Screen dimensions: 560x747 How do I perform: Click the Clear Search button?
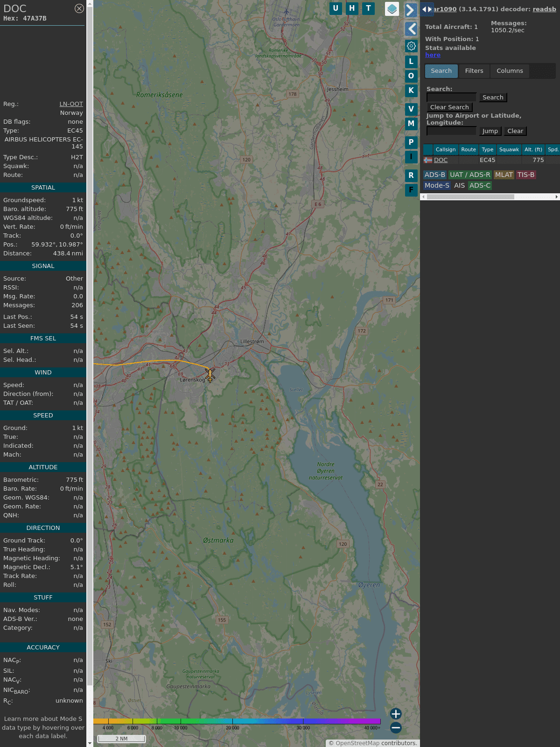pyautogui.click(x=449, y=107)
